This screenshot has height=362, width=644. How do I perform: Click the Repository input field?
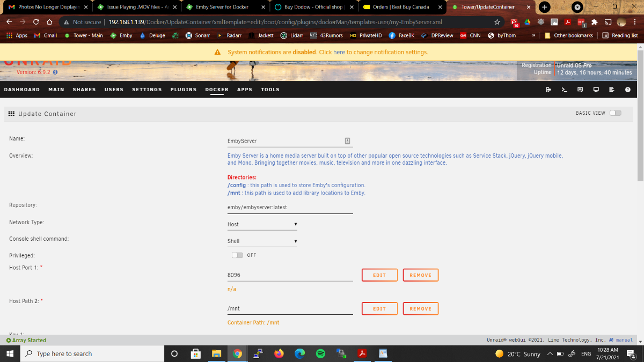(290, 207)
